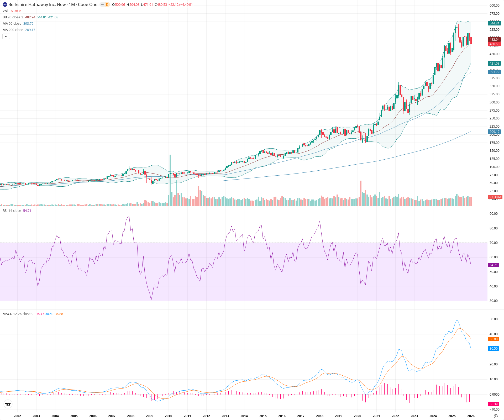The height and width of the screenshot is (420, 504).
Task: Select the Vol indicator label
Action: click(5, 11)
